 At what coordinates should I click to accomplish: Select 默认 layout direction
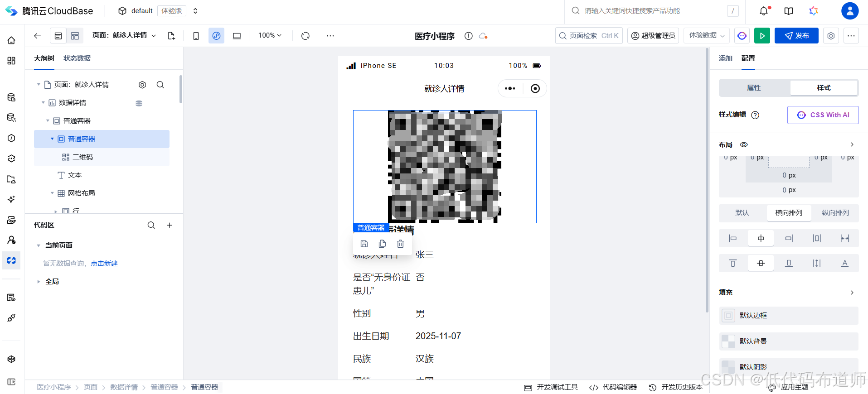pyautogui.click(x=742, y=213)
